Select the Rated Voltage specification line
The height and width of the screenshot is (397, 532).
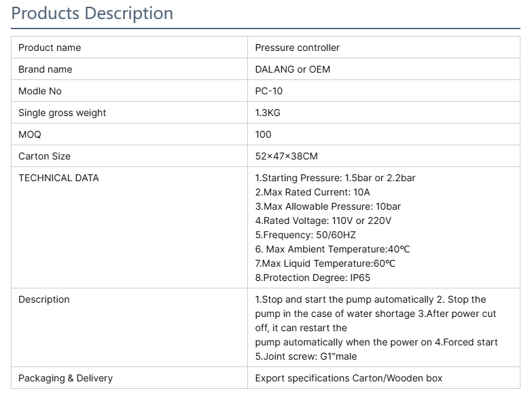pyautogui.click(x=323, y=221)
